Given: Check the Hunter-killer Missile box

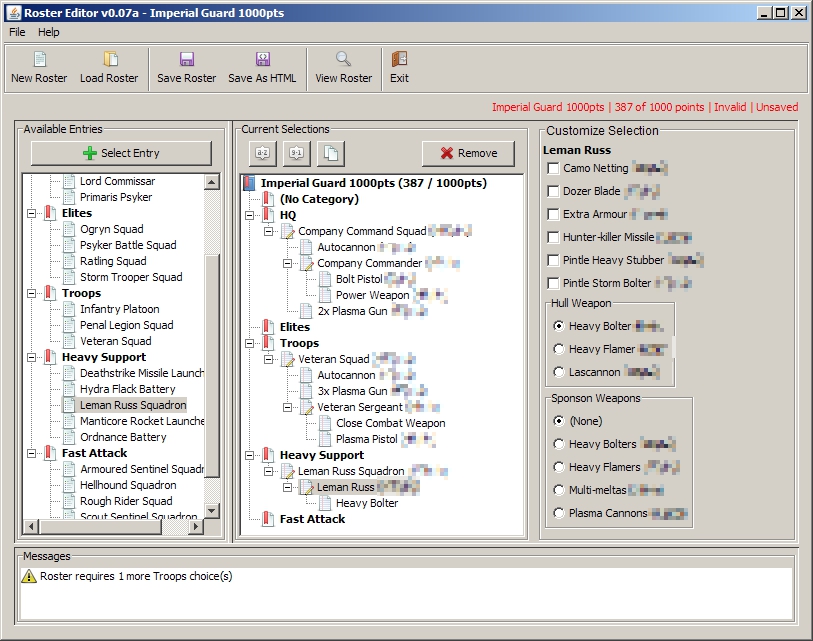Looking at the screenshot, I should pyautogui.click(x=553, y=238).
